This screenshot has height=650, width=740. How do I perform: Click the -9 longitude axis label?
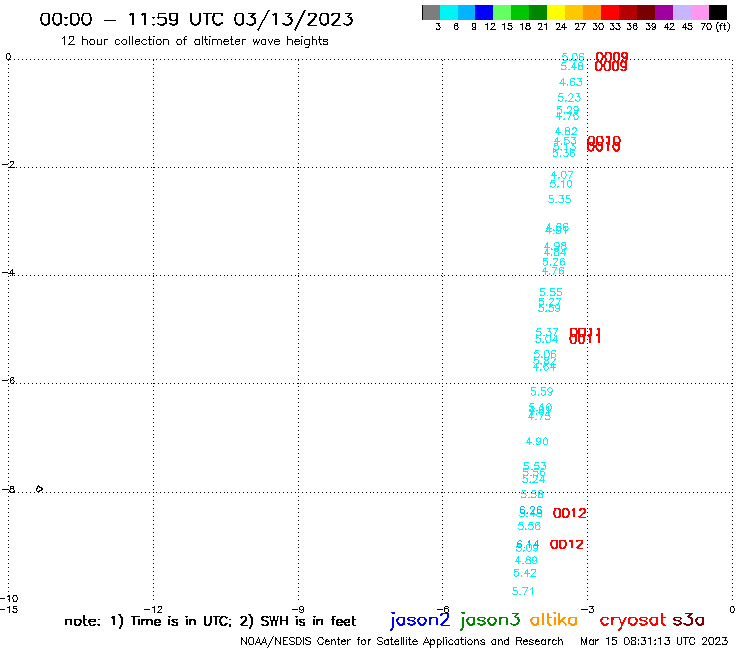[298, 609]
